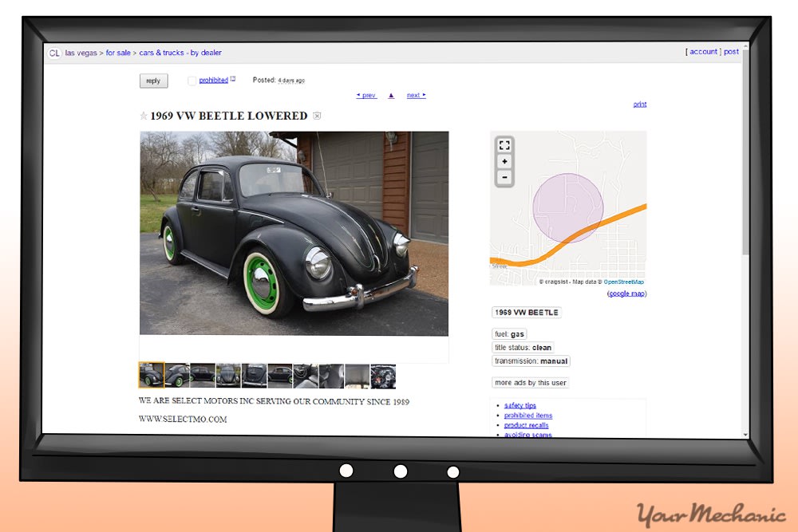Open the account link
This screenshot has width=798, height=532.
[703, 51]
